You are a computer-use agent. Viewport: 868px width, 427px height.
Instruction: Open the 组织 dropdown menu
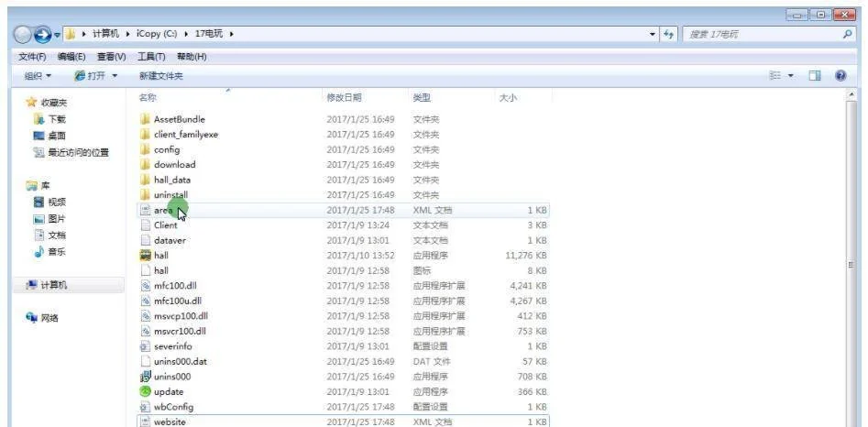38,76
